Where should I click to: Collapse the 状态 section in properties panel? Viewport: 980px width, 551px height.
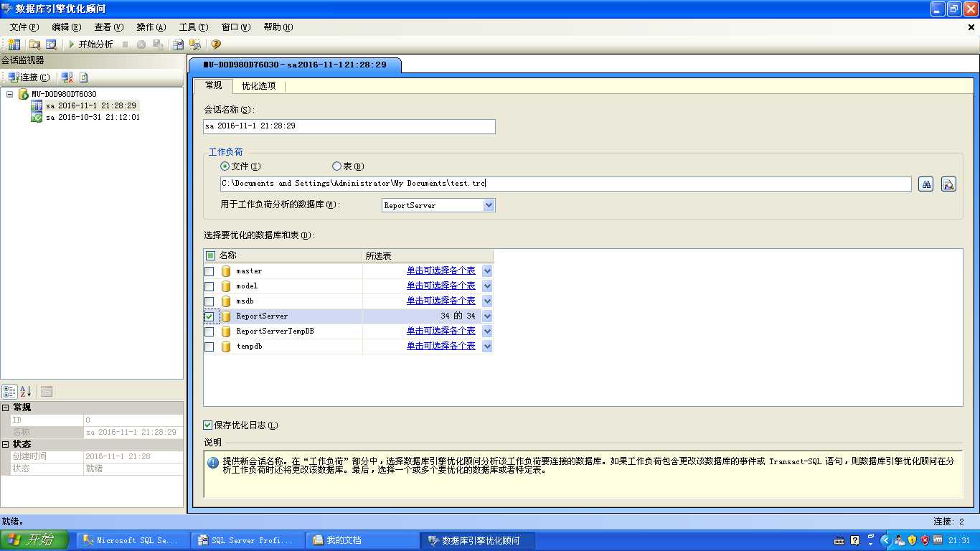pos(6,444)
